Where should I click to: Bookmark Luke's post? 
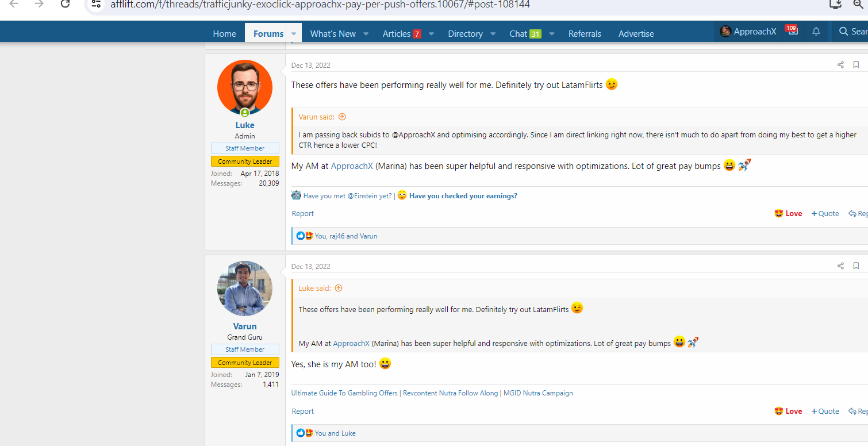tap(856, 64)
